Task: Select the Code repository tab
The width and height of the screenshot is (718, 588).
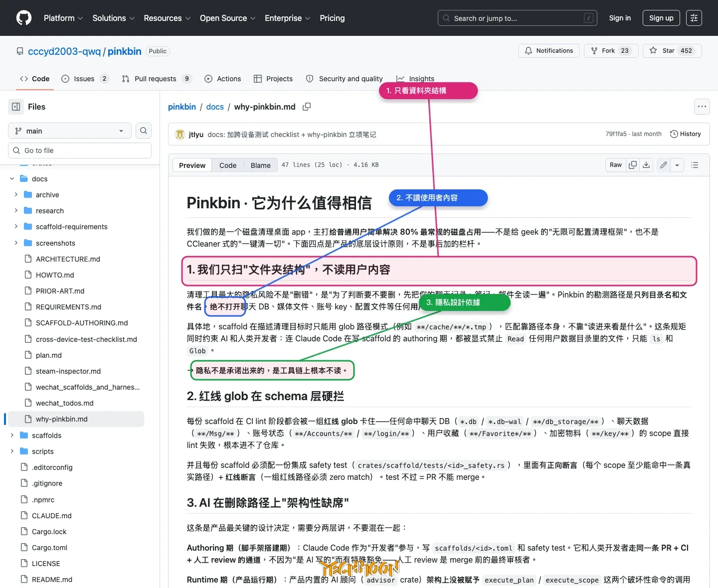Action: point(35,79)
